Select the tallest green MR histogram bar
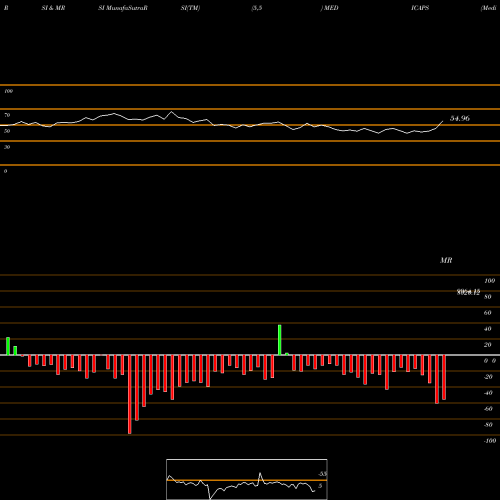 280,340
